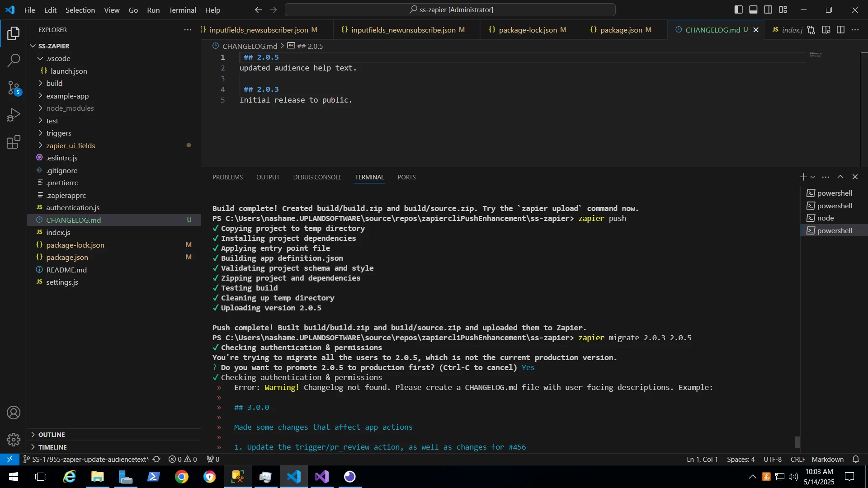The image size is (868, 488).
Task: Synchronize changes in status bar
Action: click(x=156, y=460)
